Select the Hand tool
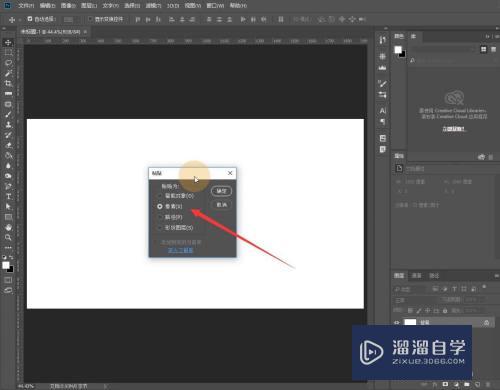 click(x=8, y=227)
